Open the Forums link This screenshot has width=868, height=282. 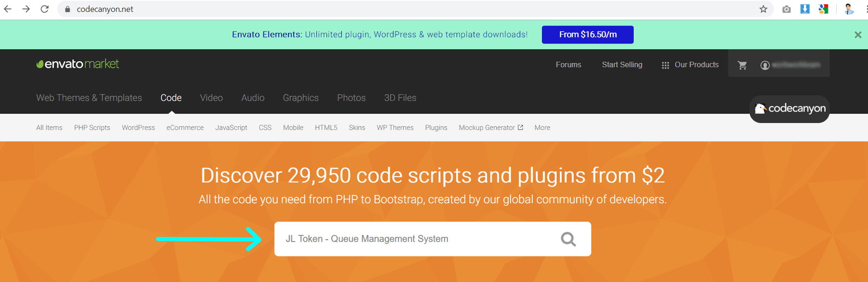[569, 65]
